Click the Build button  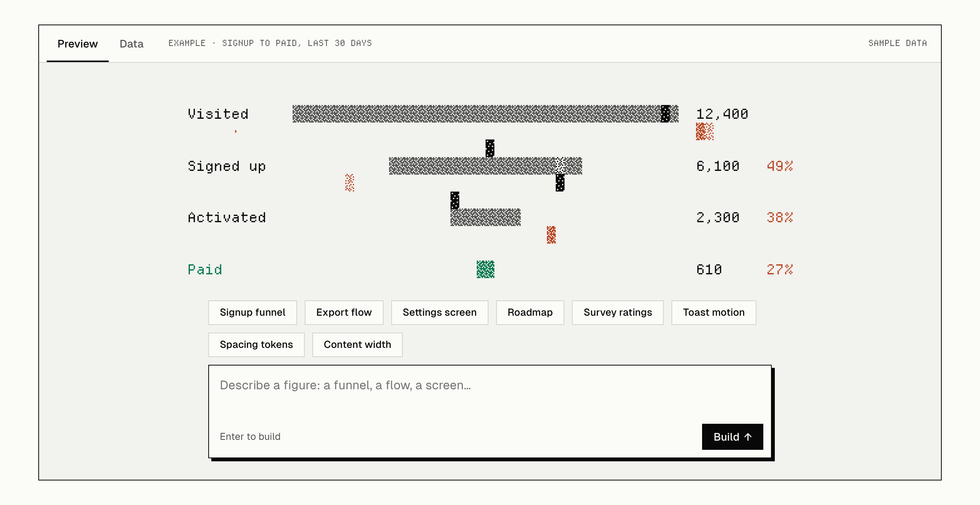(x=732, y=437)
